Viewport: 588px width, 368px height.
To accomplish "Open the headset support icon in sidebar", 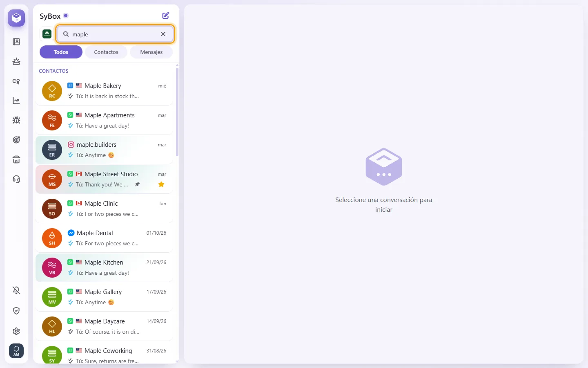I will pyautogui.click(x=16, y=179).
